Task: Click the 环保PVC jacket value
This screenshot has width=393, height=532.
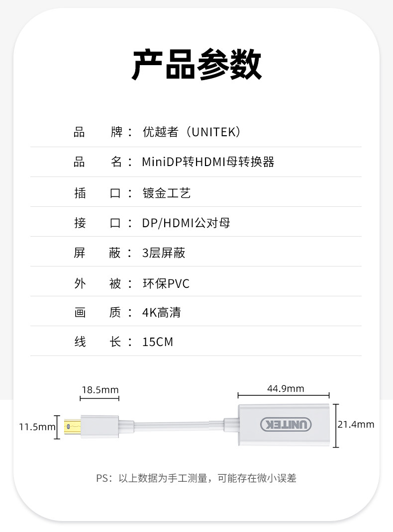Action: pyautogui.click(x=166, y=283)
